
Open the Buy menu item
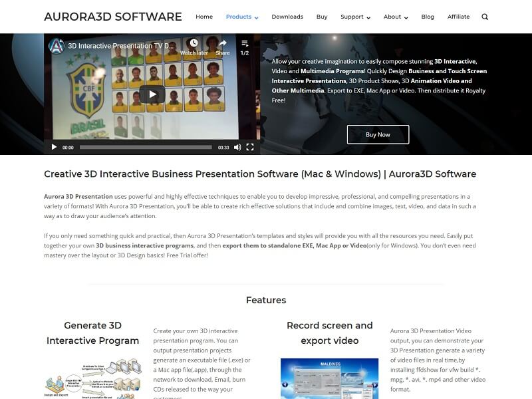tap(322, 17)
